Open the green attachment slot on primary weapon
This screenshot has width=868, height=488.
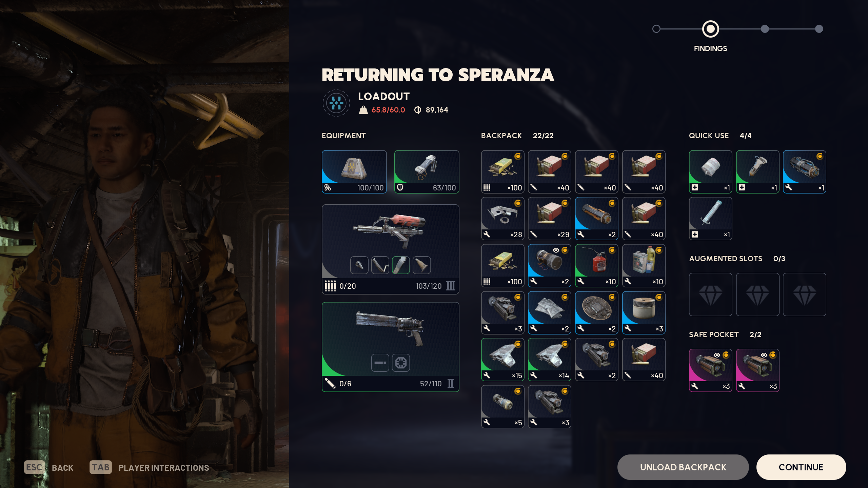pos(401,265)
